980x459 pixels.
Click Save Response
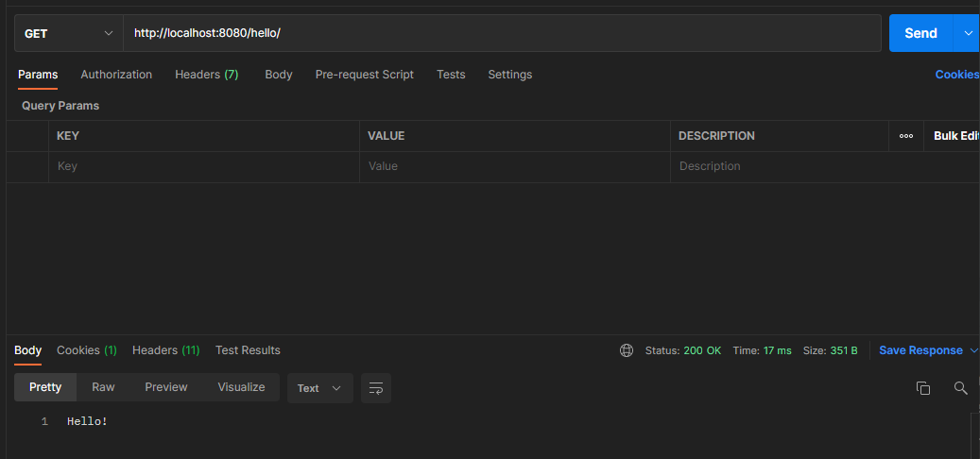920,350
